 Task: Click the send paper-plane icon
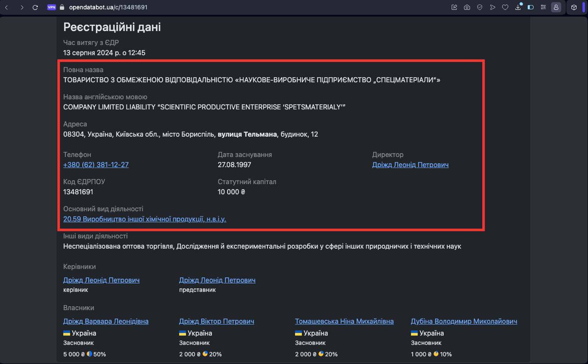pyautogui.click(x=492, y=7)
